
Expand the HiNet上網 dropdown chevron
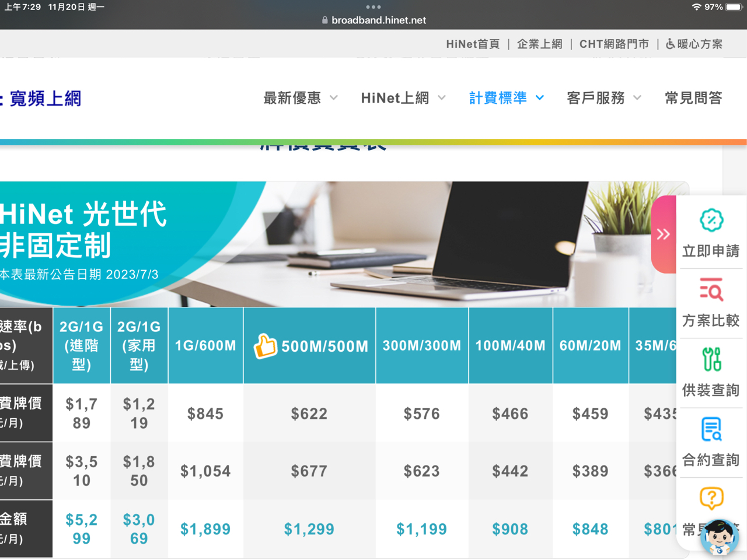coord(442,98)
